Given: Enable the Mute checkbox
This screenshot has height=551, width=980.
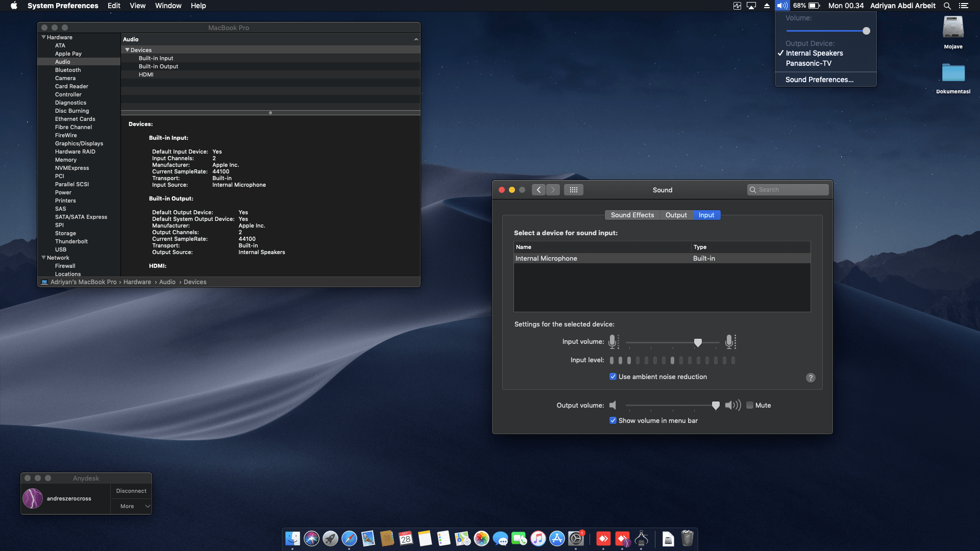Looking at the screenshot, I should click(x=750, y=405).
